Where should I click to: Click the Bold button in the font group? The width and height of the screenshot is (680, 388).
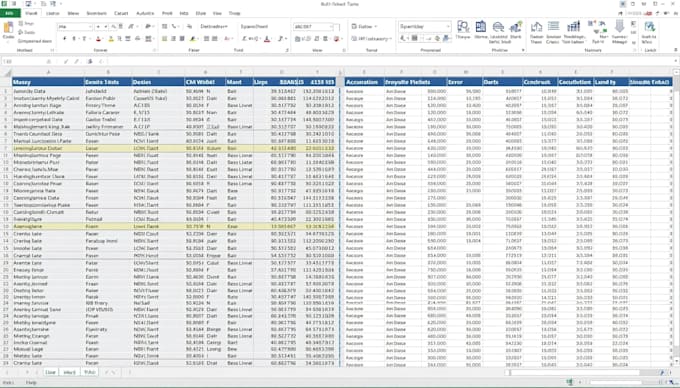[x=64, y=39]
